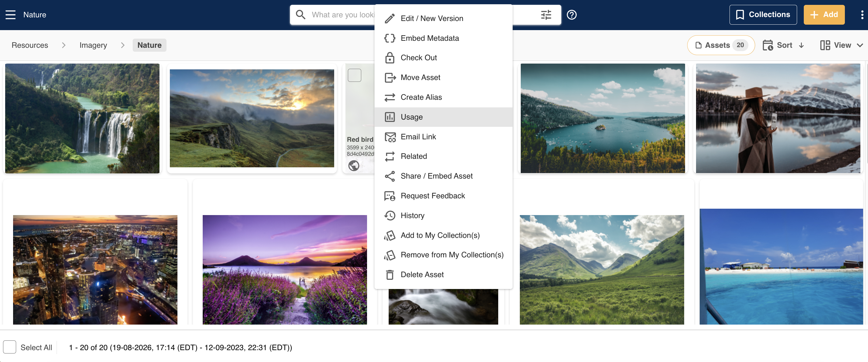Open the Sort options dropdown
Screen dimensions: 868x362
[x=783, y=45]
